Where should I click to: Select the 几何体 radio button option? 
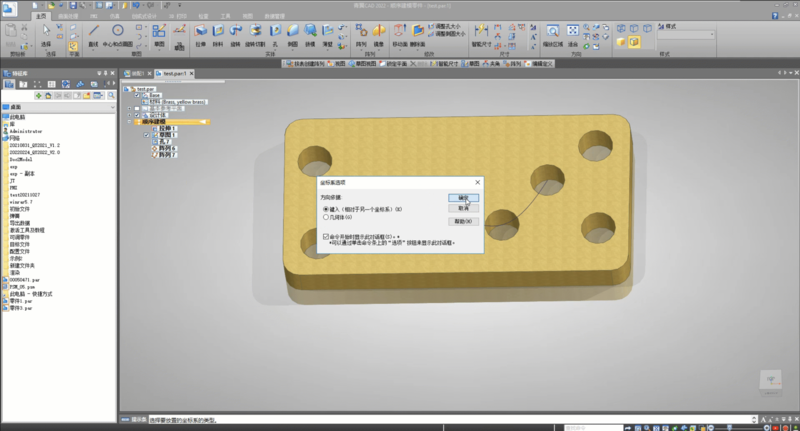point(326,217)
